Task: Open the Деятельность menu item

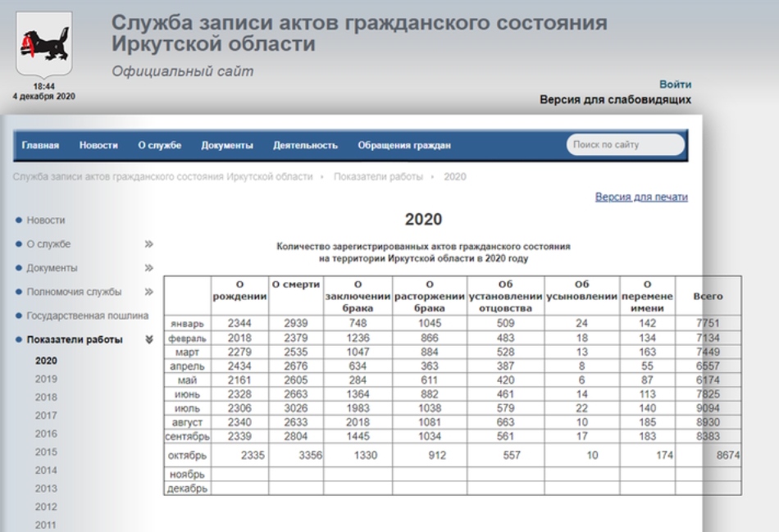Action: pyautogui.click(x=305, y=146)
